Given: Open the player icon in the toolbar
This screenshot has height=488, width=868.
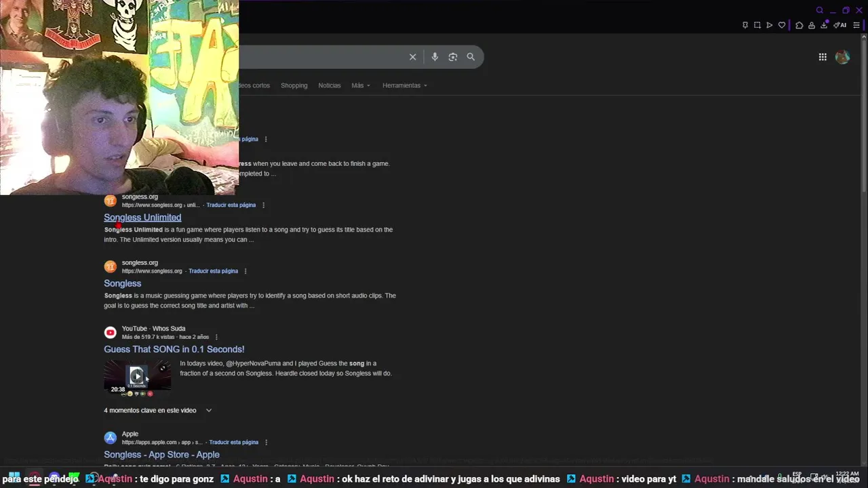Looking at the screenshot, I should pos(770,25).
